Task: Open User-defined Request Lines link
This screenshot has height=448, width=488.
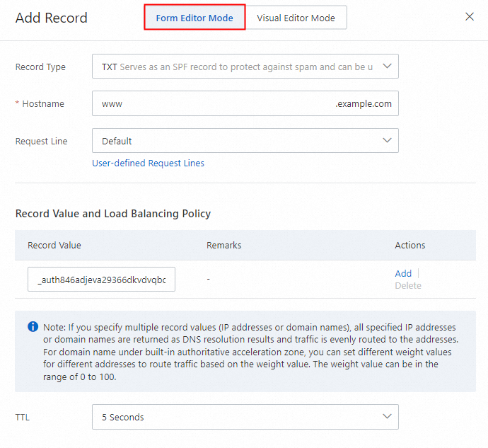Action: [x=148, y=163]
